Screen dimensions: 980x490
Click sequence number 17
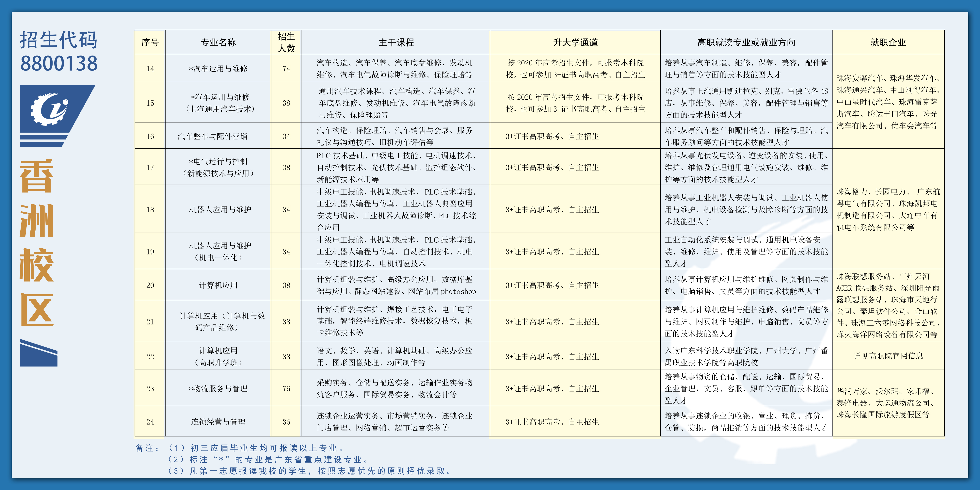150,167
